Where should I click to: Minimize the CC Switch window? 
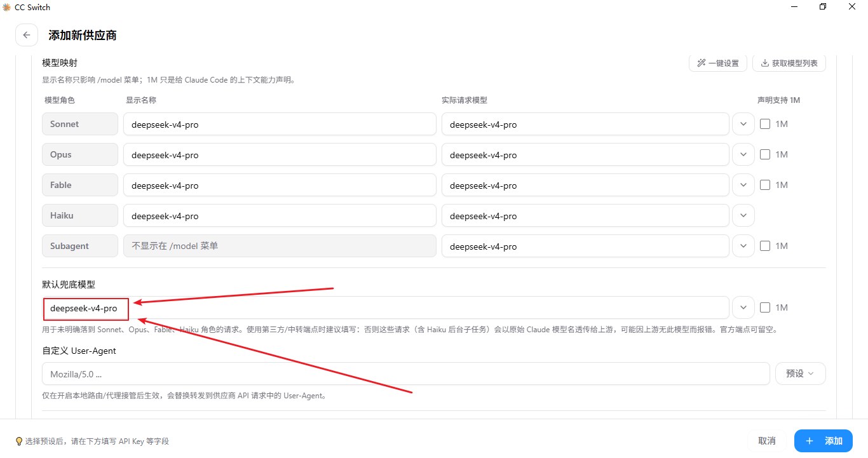click(x=794, y=7)
